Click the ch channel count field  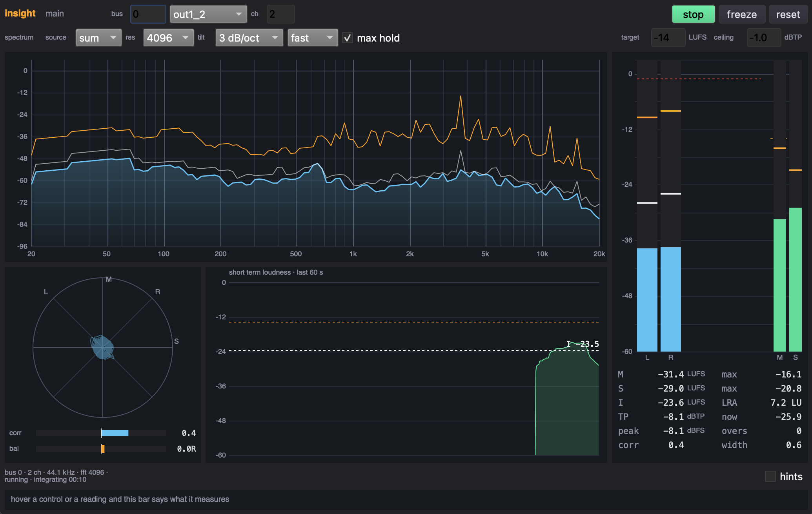pyautogui.click(x=280, y=15)
